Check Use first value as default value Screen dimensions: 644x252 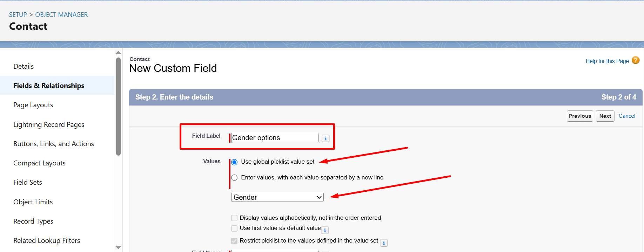(x=234, y=228)
